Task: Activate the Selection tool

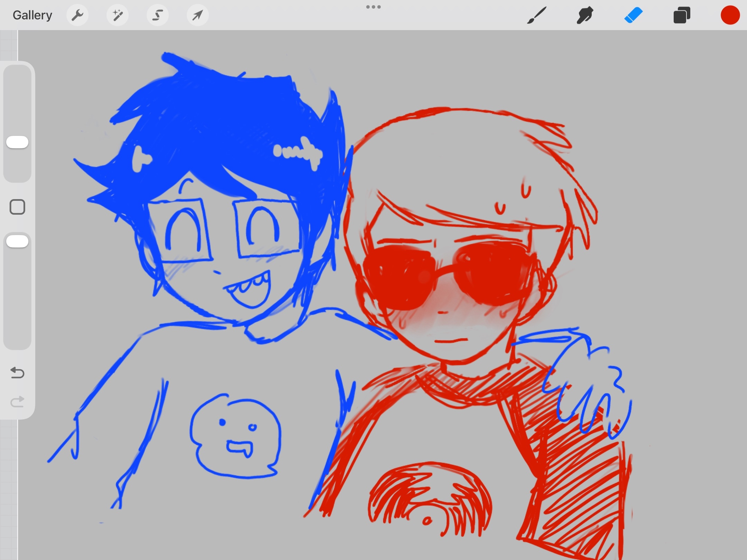Action: pos(158,15)
